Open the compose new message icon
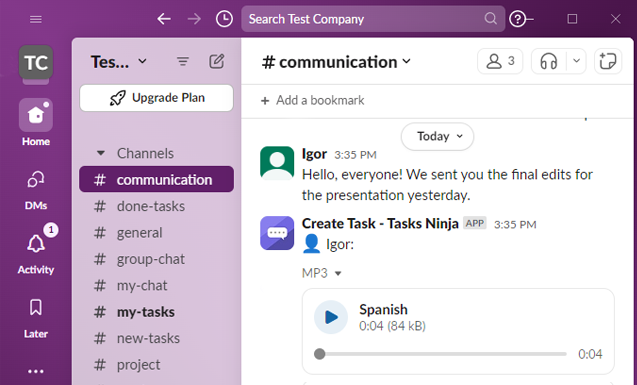Viewport: 637px width, 385px height. point(217,61)
